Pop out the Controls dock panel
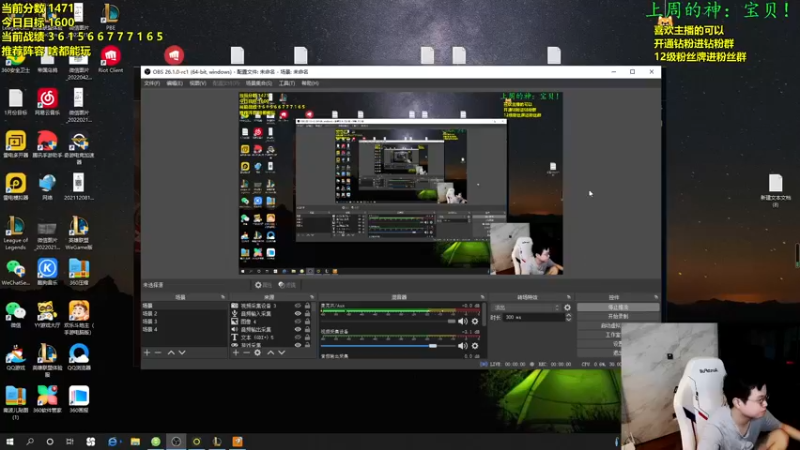 click(x=656, y=297)
